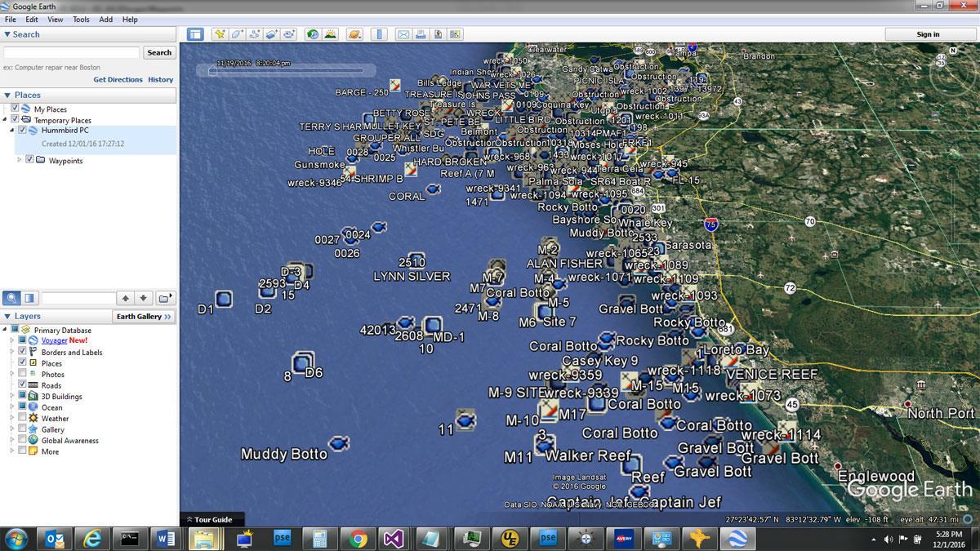Save image of current view
Viewport: 980px width, 551px height.
pyautogui.click(x=438, y=34)
